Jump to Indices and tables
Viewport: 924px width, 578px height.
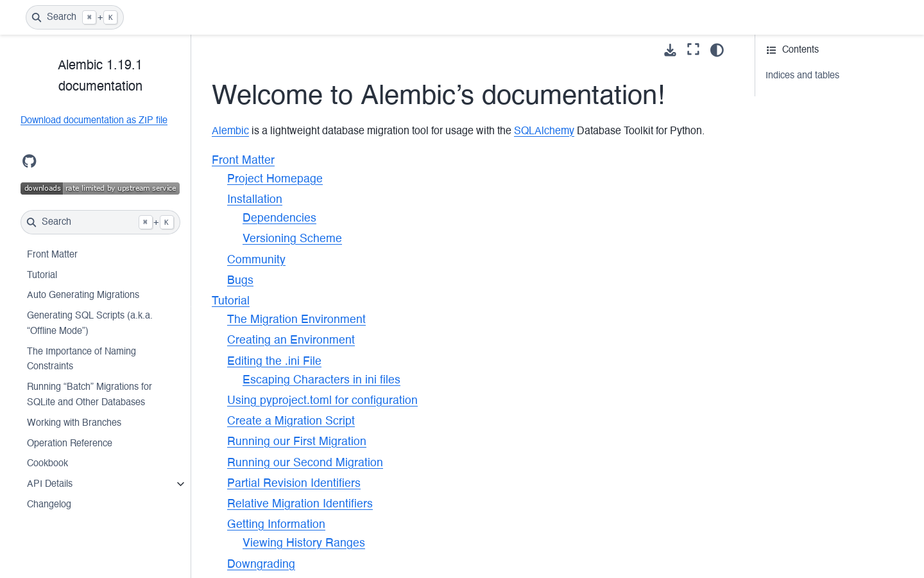[802, 75]
